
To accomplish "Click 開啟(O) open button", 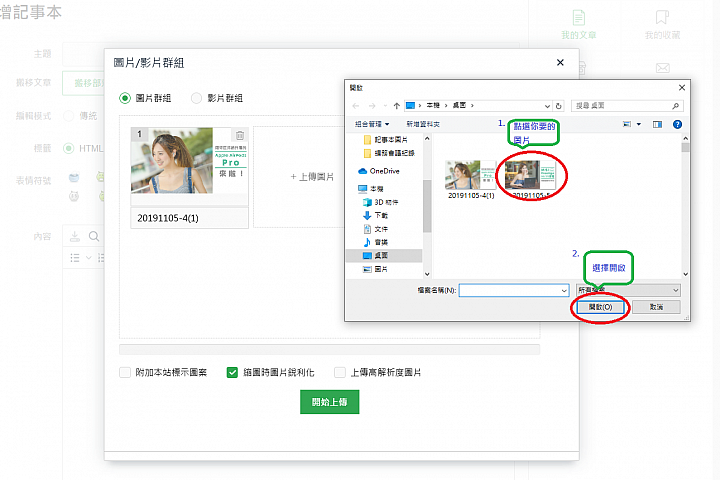I will (601, 307).
